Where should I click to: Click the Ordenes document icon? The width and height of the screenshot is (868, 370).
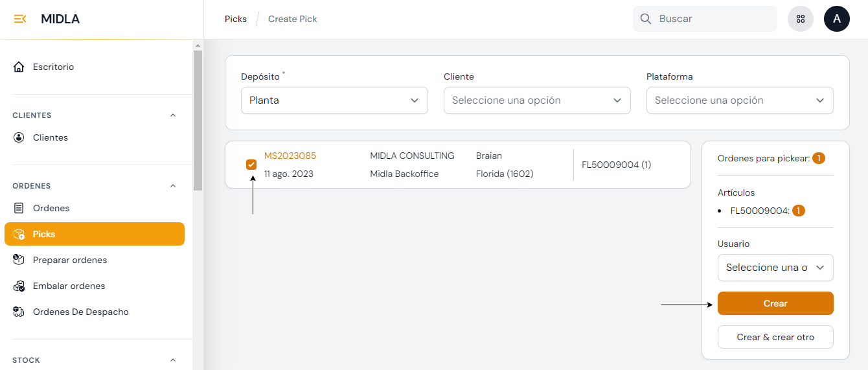click(19, 208)
